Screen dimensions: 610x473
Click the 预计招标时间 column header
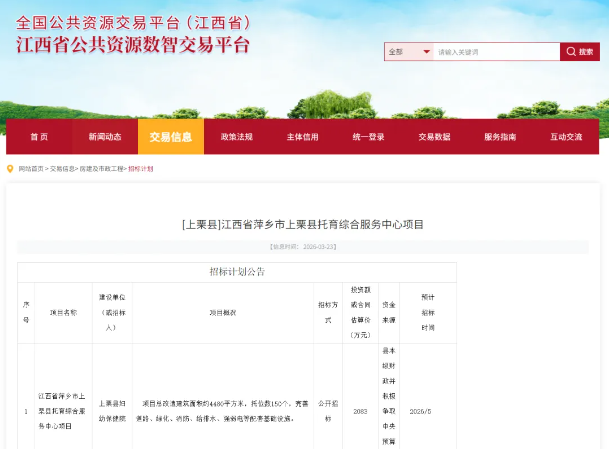(428, 312)
